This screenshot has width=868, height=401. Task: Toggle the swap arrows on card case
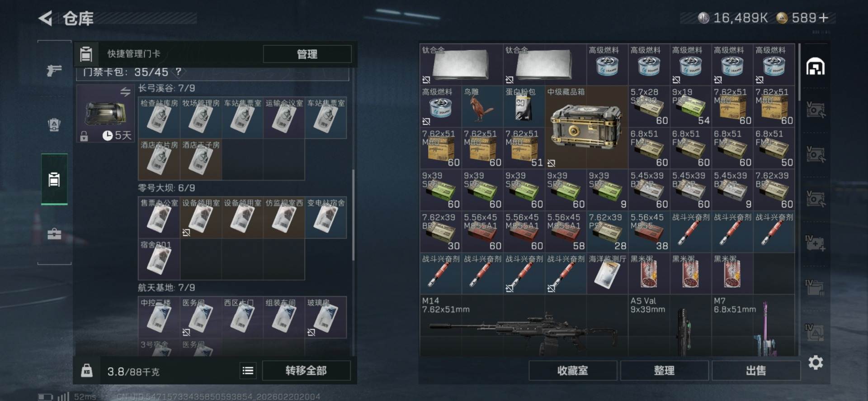pos(125,92)
